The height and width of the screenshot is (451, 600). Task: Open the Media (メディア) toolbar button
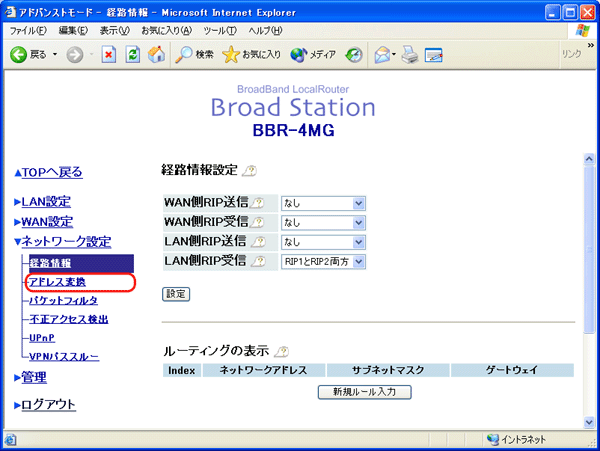click(313, 55)
